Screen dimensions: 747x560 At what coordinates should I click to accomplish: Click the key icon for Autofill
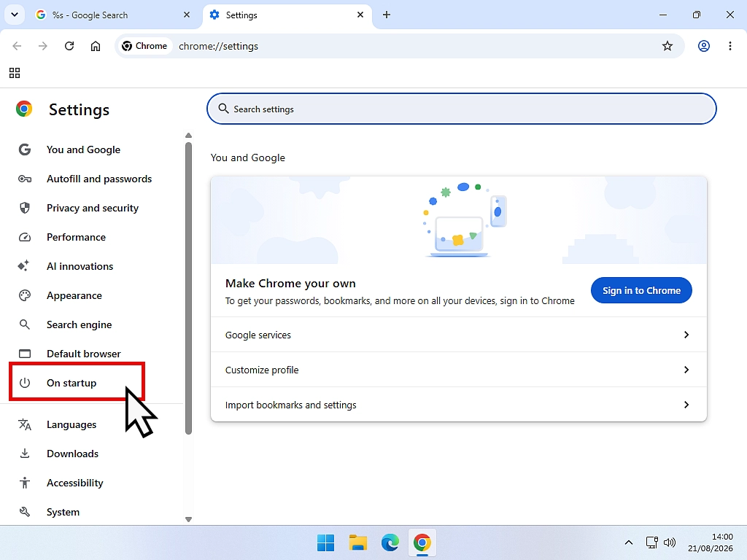(x=24, y=179)
